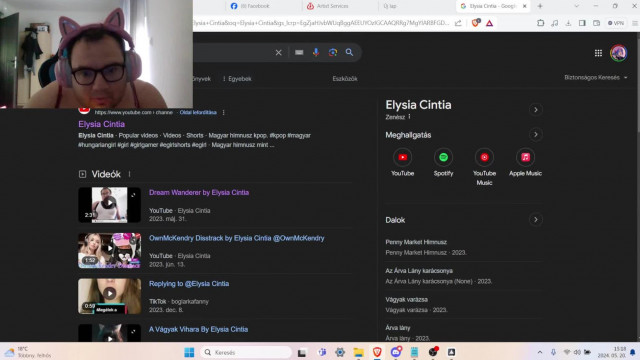This screenshot has height=360, width=640.
Task: Open the on-screen keyboard input tool
Action: tap(299, 52)
